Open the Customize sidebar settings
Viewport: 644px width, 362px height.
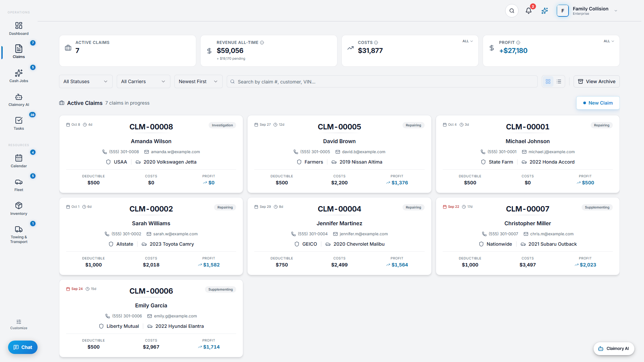pos(19,324)
